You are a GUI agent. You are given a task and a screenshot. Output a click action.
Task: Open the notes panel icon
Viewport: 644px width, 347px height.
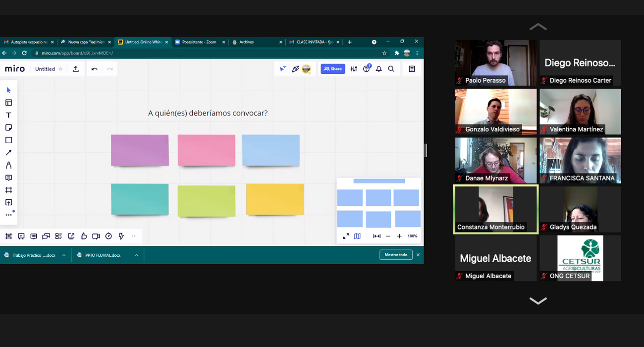coord(412,69)
